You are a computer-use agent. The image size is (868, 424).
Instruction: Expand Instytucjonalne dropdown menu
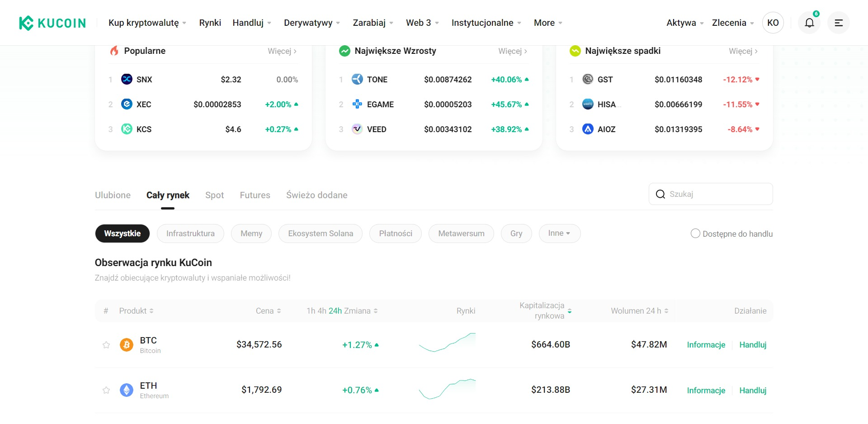coord(486,23)
